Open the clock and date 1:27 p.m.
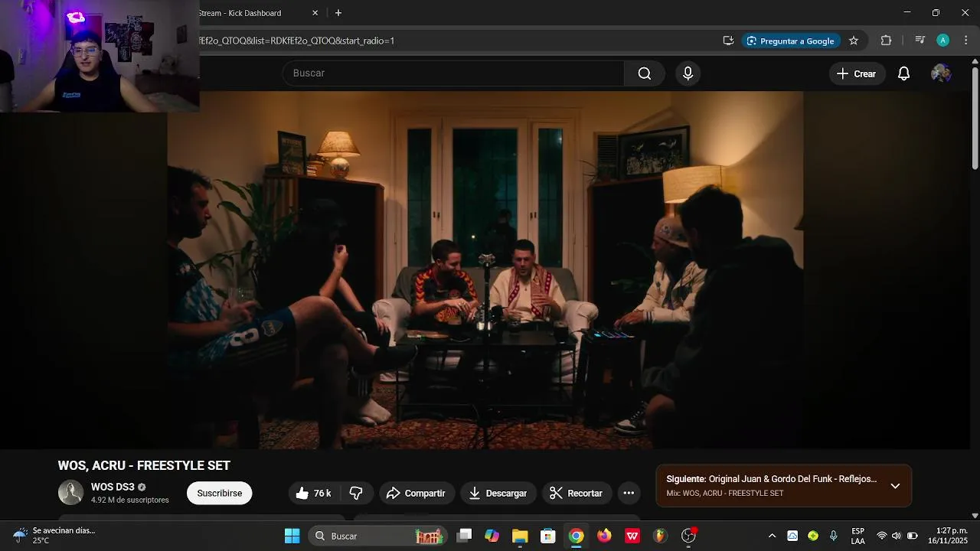 [948, 536]
